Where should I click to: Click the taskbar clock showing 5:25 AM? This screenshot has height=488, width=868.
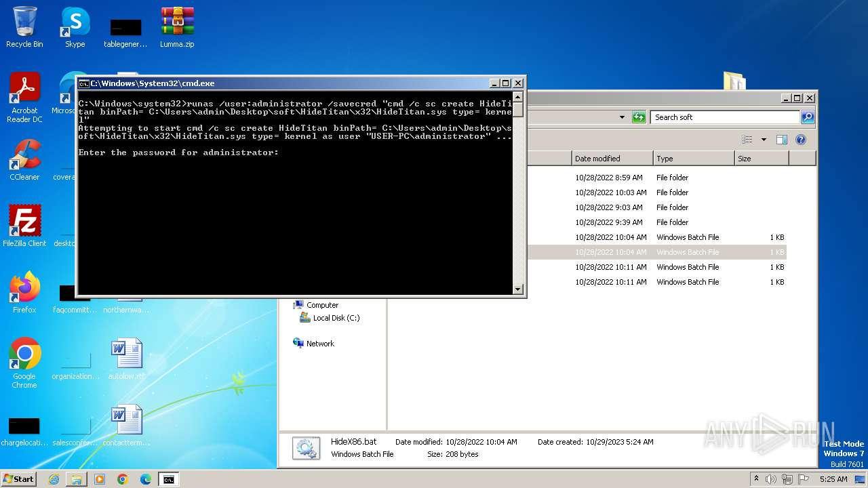(833, 479)
